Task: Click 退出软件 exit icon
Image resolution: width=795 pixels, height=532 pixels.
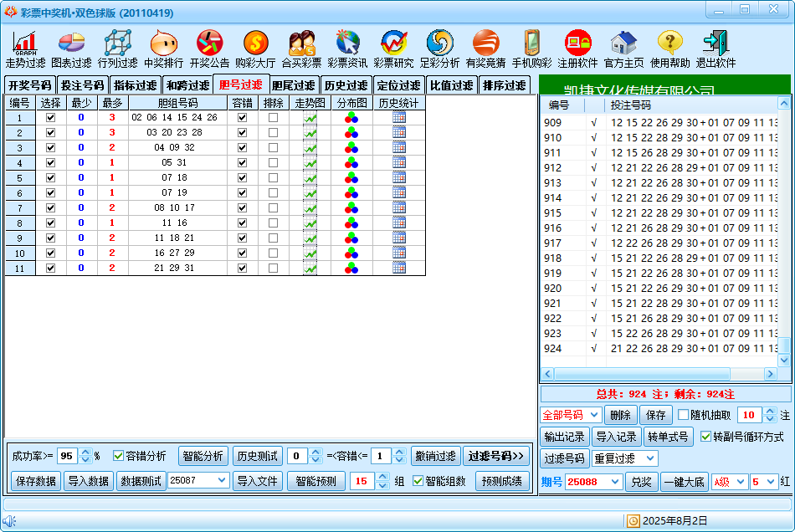Action: [715, 43]
